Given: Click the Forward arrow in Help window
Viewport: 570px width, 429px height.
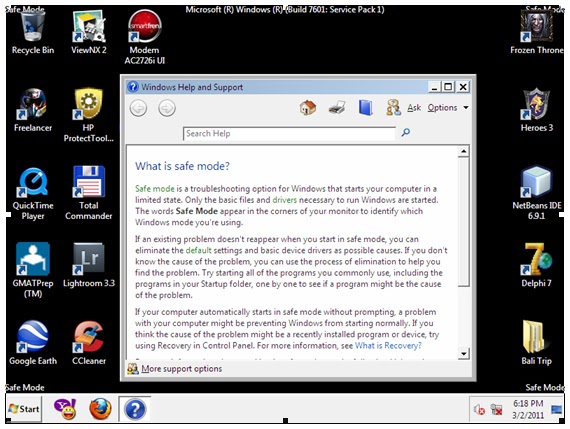Looking at the screenshot, I should 167,108.
